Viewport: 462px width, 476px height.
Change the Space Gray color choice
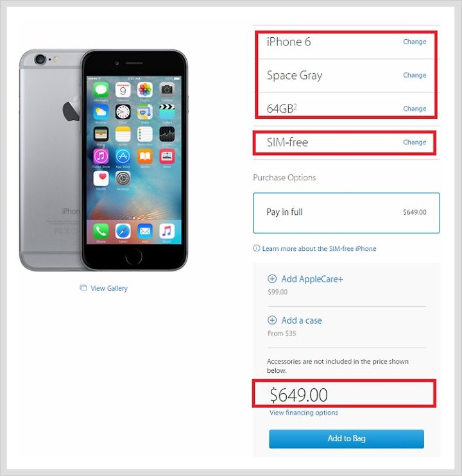pyautogui.click(x=415, y=75)
